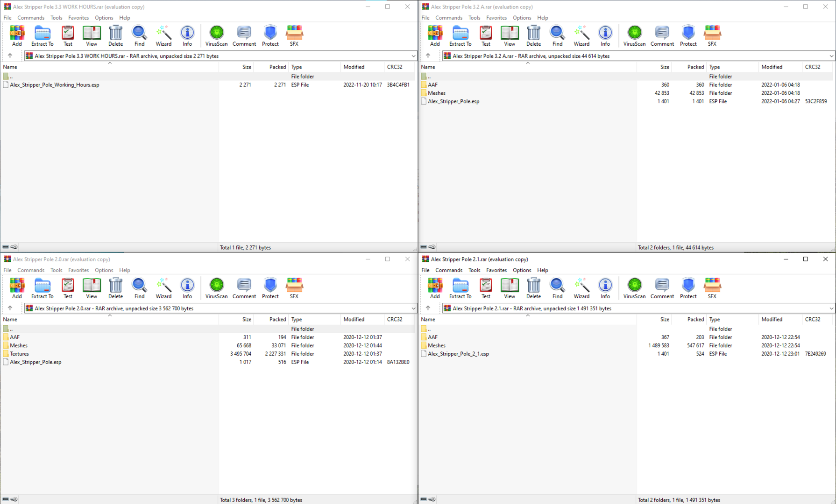Open Options menu in 3.3 WORK HOURS window
The image size is (836, 504).
click(x=104, y=18)
